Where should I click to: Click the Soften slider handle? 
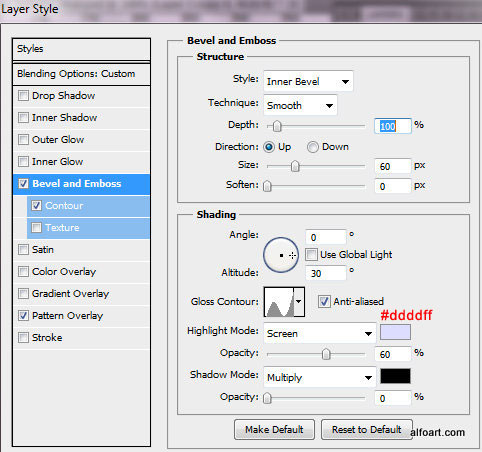(267, 186)
